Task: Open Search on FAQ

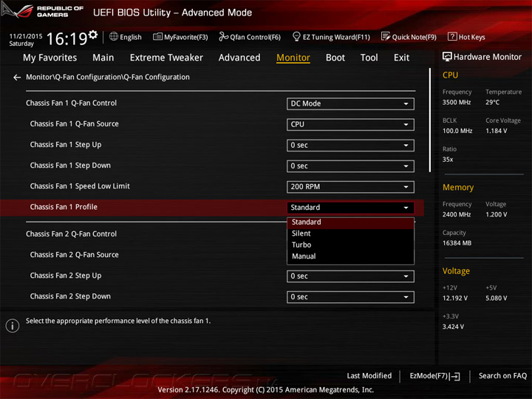Action: 502,376
